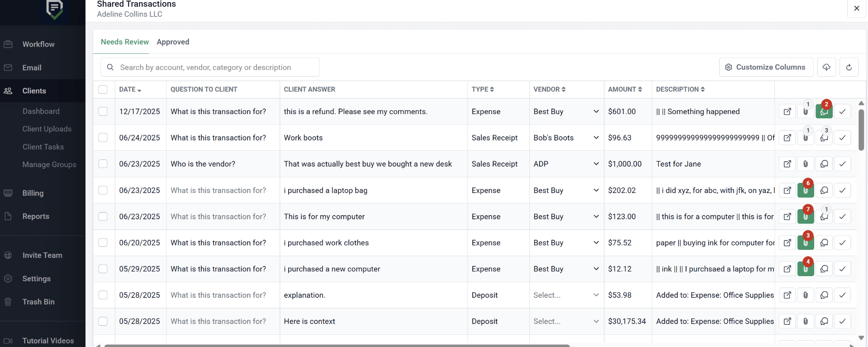Tick checkbox for the Who is the vendor row

pos(103,164)
